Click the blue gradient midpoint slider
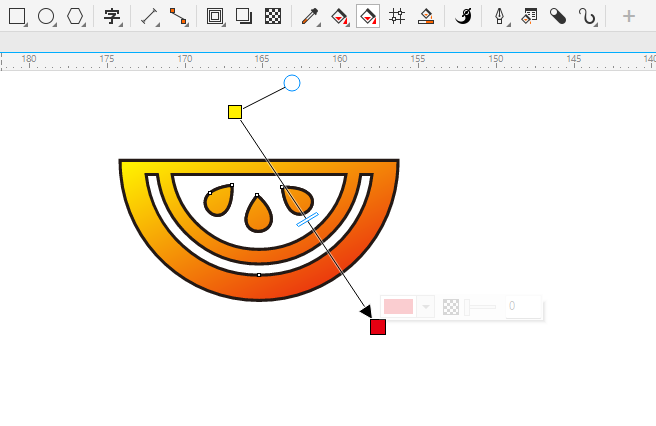This screenshot has width=656, height=426. click(308, 219)
